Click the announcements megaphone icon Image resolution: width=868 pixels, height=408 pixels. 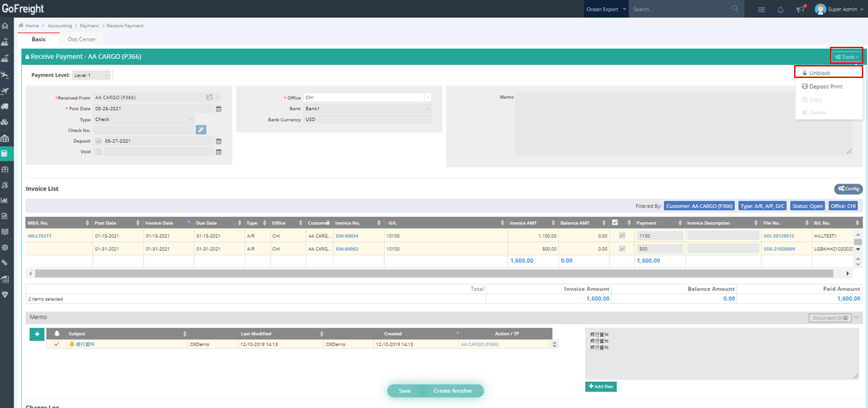point(800,9)
